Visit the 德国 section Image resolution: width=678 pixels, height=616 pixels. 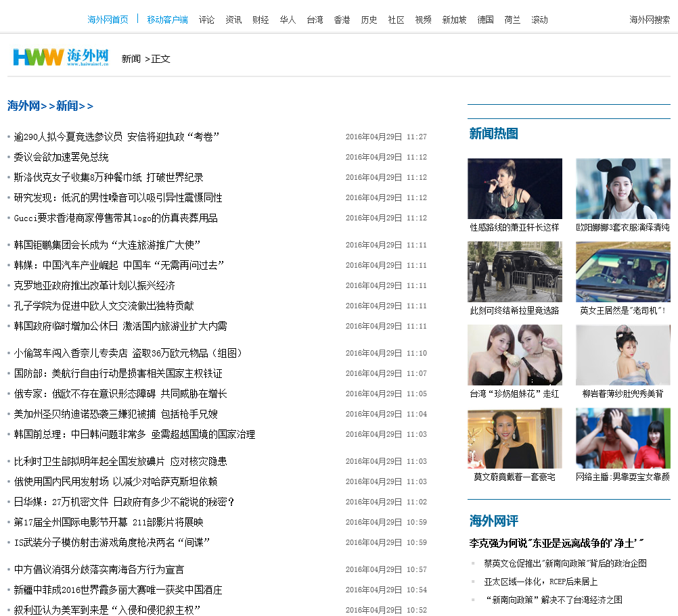485,20
